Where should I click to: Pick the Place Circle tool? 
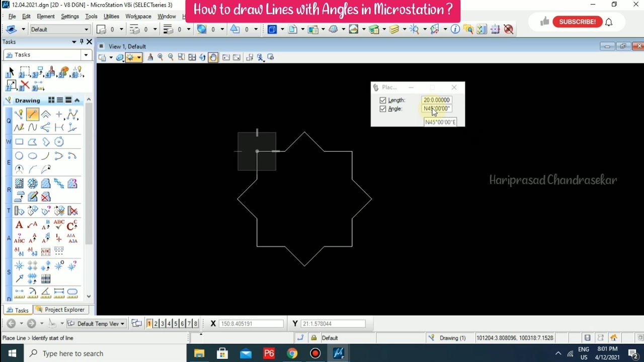pos(19,156)
